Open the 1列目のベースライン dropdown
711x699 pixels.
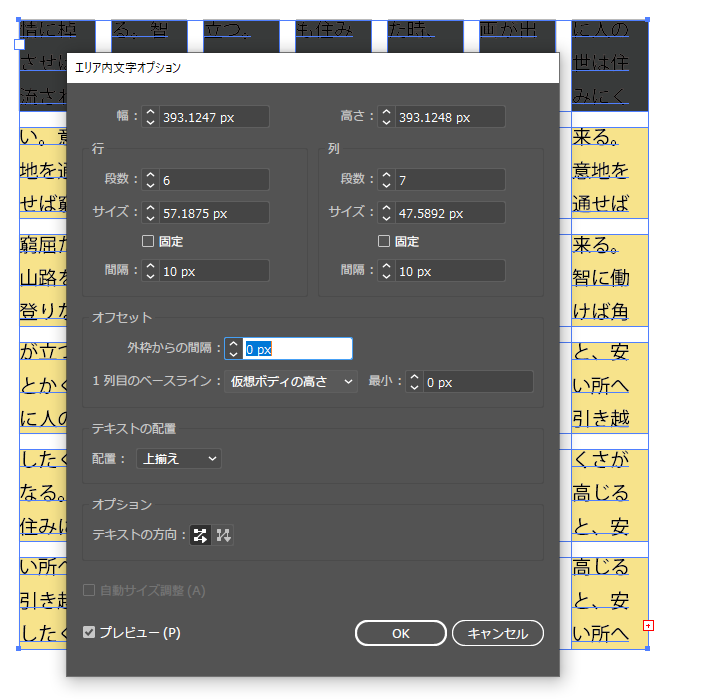pyautogui.click(x=291, y=382)
